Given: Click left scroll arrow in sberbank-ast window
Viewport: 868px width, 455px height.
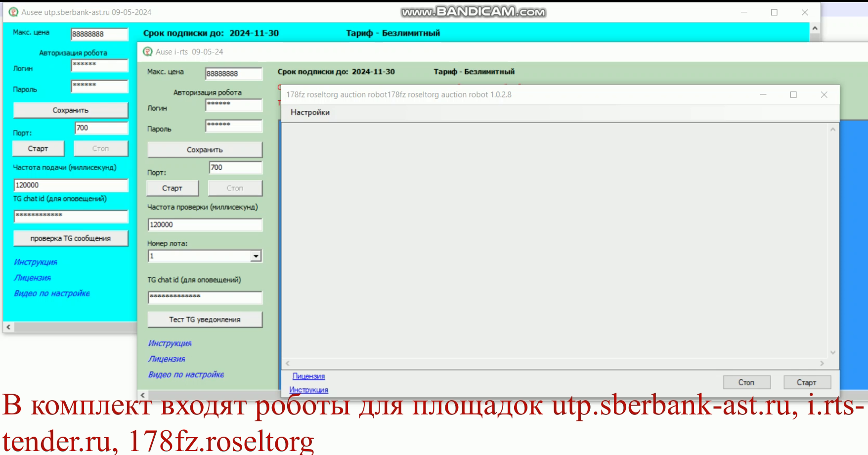Looking at the screenshot, I should point(7,327).
